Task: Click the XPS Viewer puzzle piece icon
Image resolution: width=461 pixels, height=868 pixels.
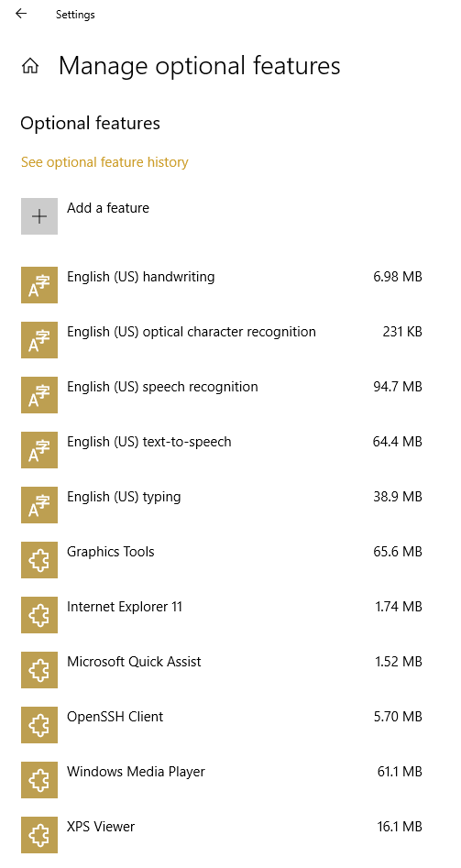Action: [39, 835]
